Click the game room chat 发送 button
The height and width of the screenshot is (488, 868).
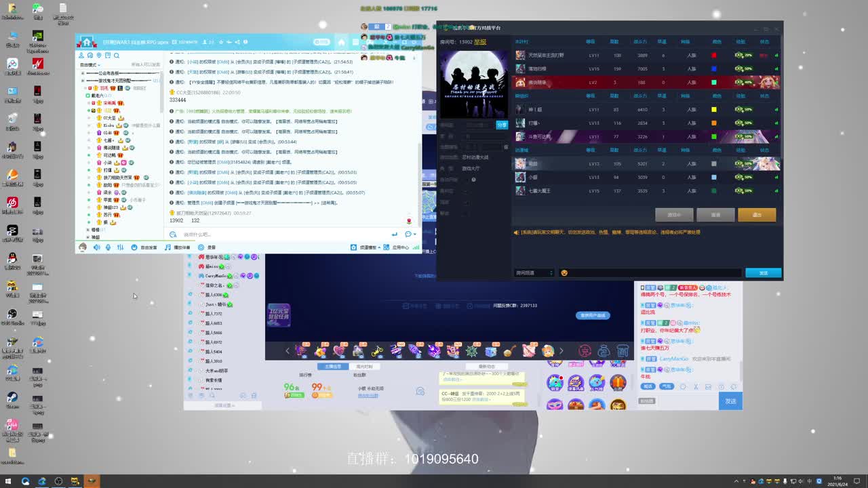click(x=763, y=272)
